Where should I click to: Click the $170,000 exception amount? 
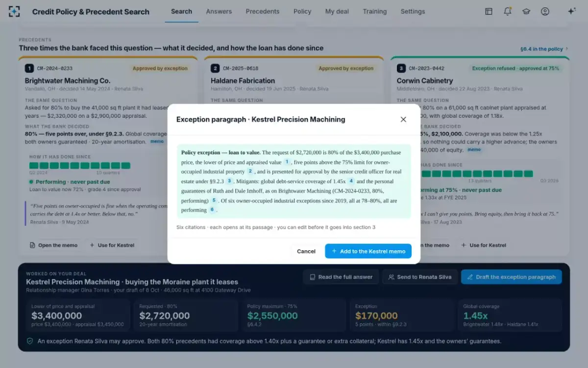point(376,315)
